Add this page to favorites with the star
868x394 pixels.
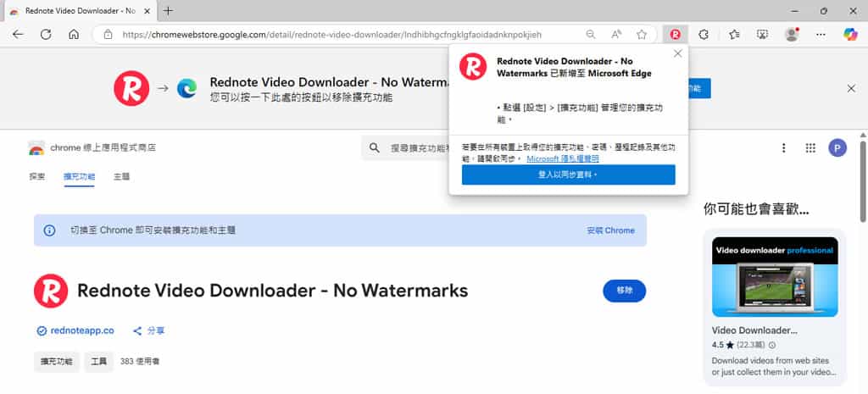coord(642,34)
